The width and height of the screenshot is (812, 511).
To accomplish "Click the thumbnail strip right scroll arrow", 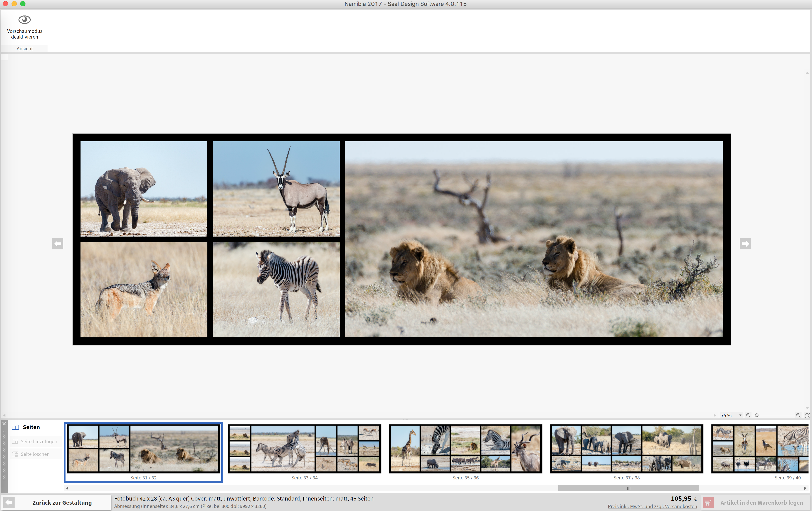I will pyautogui.click(x=805, y=488).
